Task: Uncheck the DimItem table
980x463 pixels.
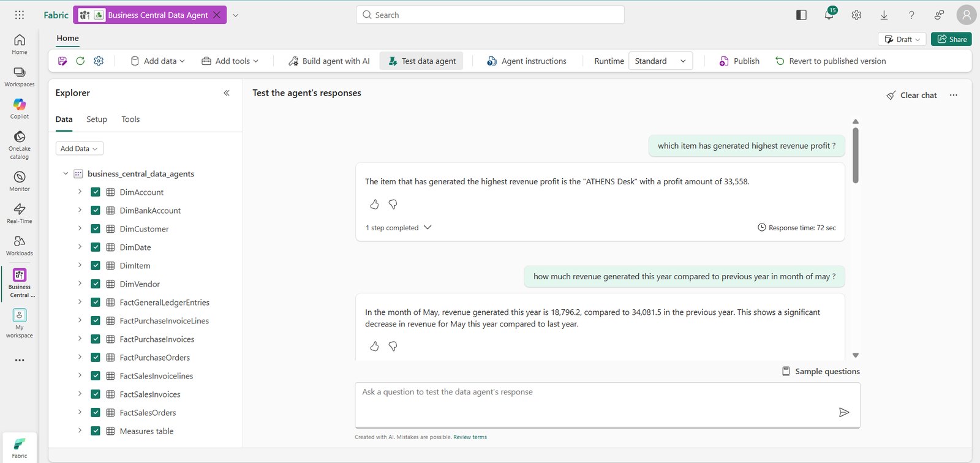Action: 96,265
